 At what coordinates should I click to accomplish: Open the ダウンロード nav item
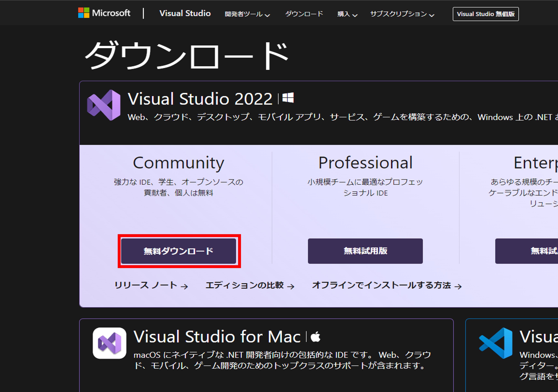point(304,14)
